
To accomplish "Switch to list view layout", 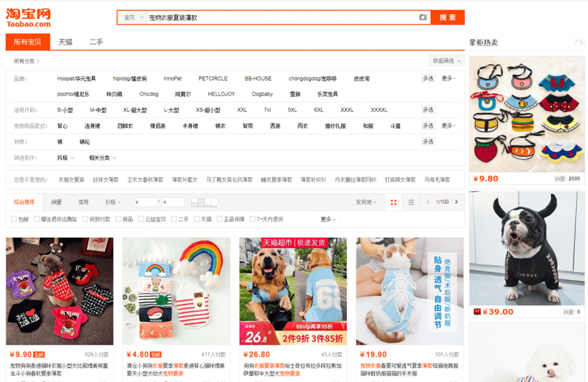I will 412,202.
